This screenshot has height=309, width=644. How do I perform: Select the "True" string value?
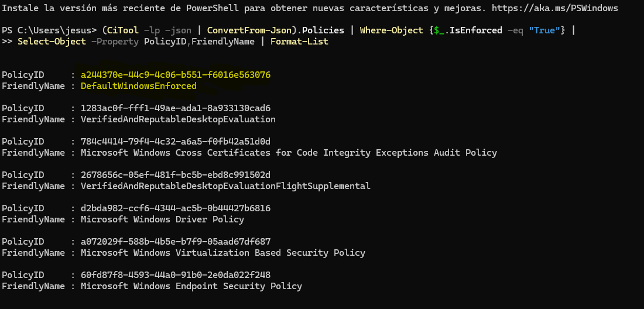(544, 30)
